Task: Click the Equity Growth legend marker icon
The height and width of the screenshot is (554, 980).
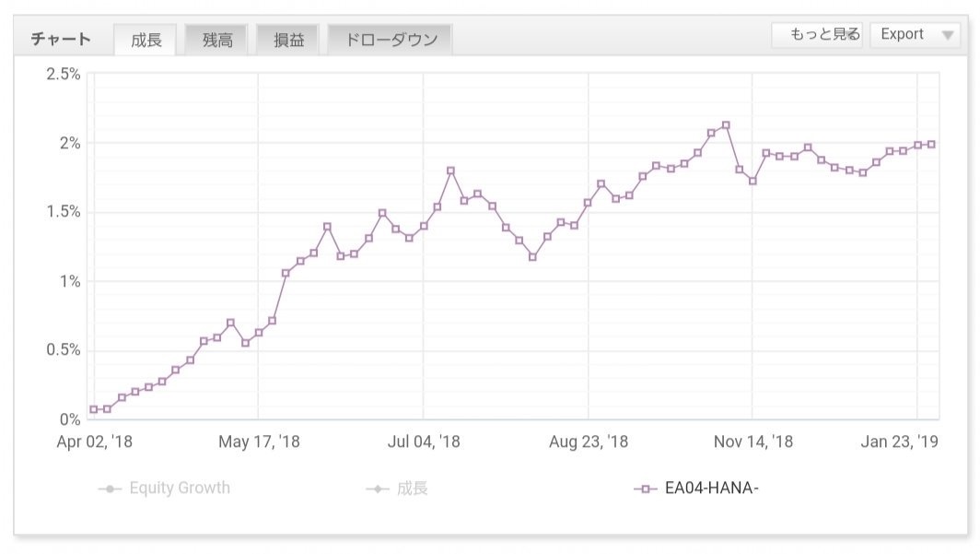Action: [110, 489]
